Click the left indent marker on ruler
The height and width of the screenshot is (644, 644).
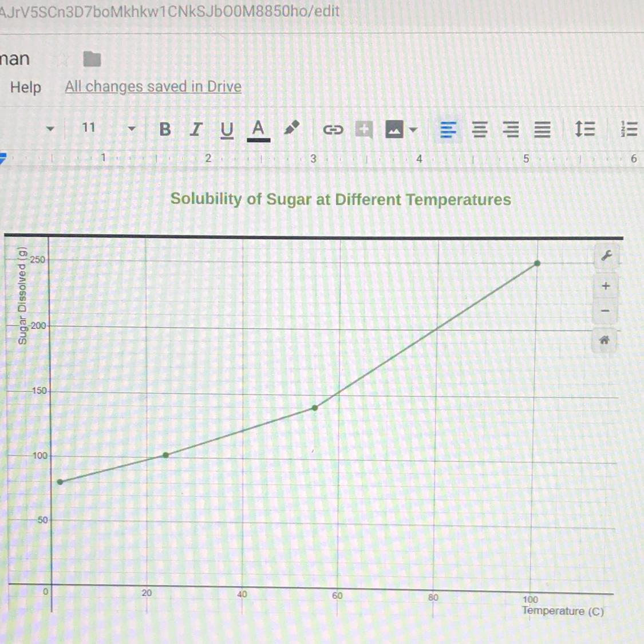pos(3,158)
